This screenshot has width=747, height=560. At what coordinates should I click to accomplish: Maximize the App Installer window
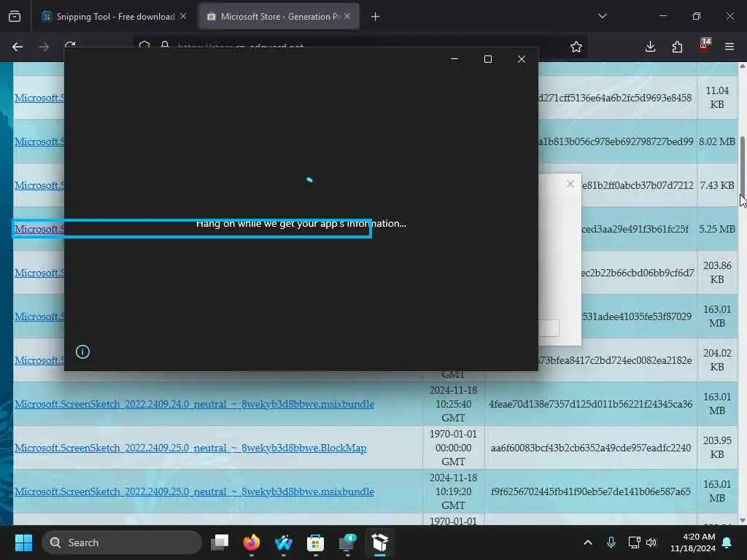(x=488, y=59)
